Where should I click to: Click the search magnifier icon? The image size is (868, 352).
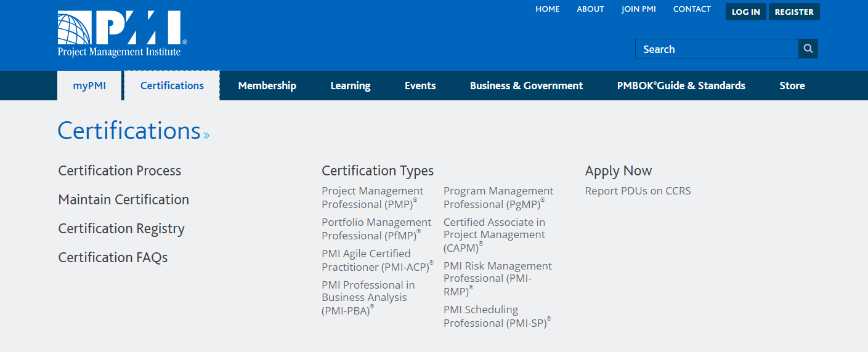point(808,49)
